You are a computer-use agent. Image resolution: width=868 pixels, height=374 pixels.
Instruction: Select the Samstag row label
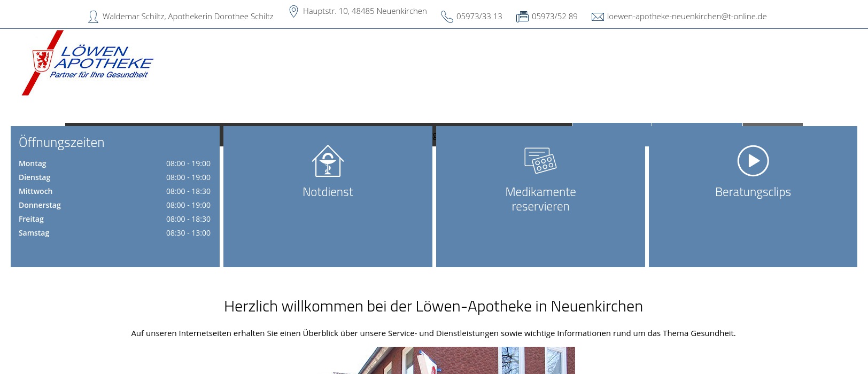34,233
